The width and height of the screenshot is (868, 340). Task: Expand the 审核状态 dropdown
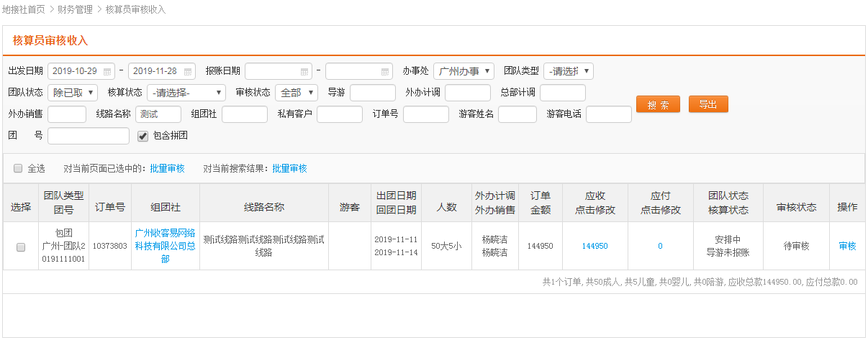click(296, 93)
